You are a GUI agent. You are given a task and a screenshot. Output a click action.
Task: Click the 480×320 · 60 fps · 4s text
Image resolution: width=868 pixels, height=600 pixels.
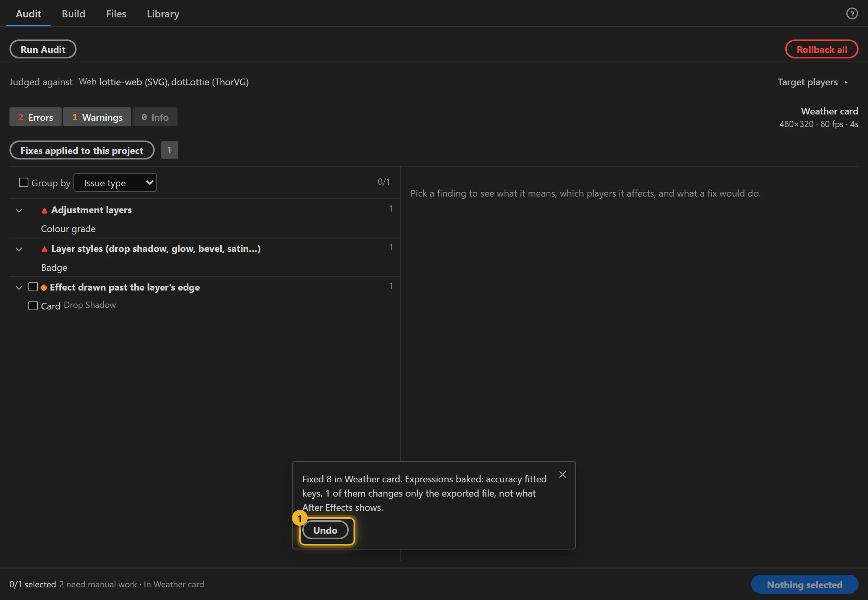(819, 124)
